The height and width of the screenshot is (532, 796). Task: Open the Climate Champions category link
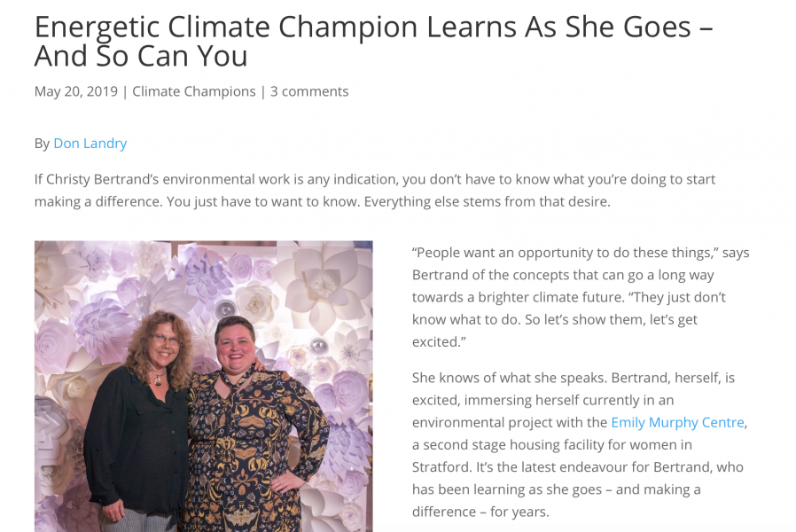[x=194, y=91]
